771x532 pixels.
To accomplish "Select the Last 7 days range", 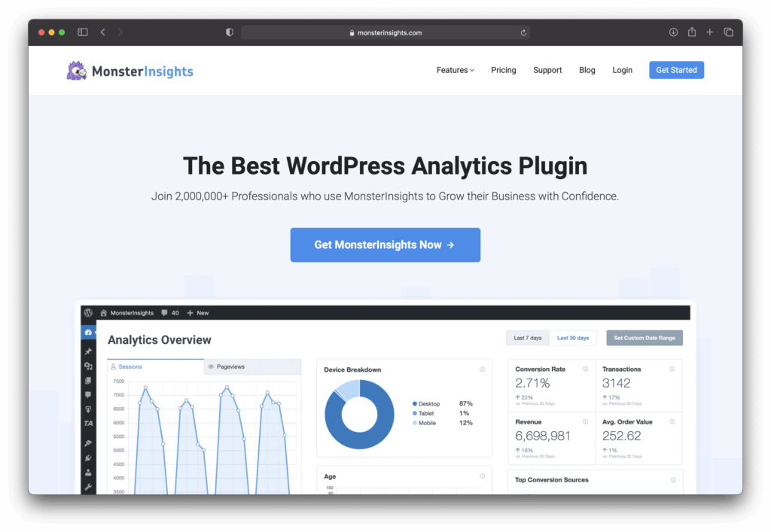I will pos(528,338).
